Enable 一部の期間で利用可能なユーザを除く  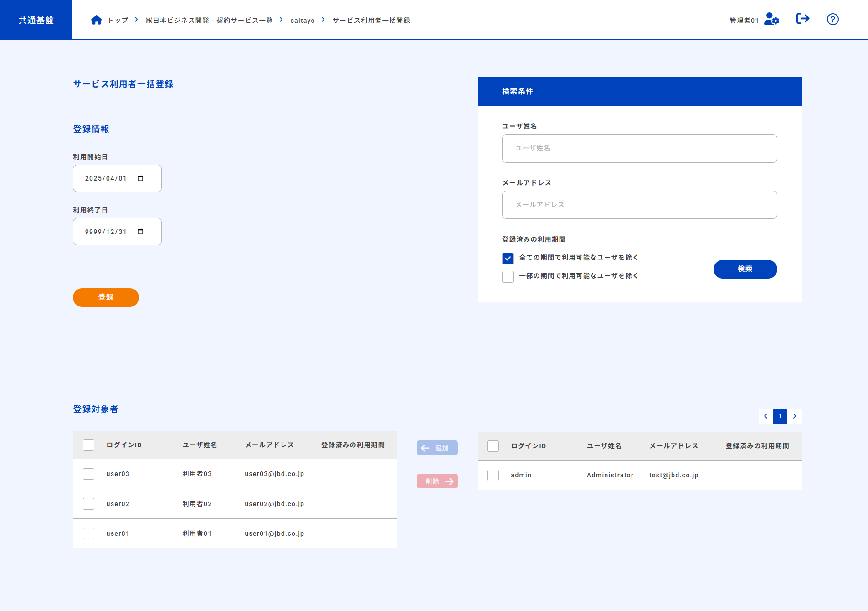point(508,276)
